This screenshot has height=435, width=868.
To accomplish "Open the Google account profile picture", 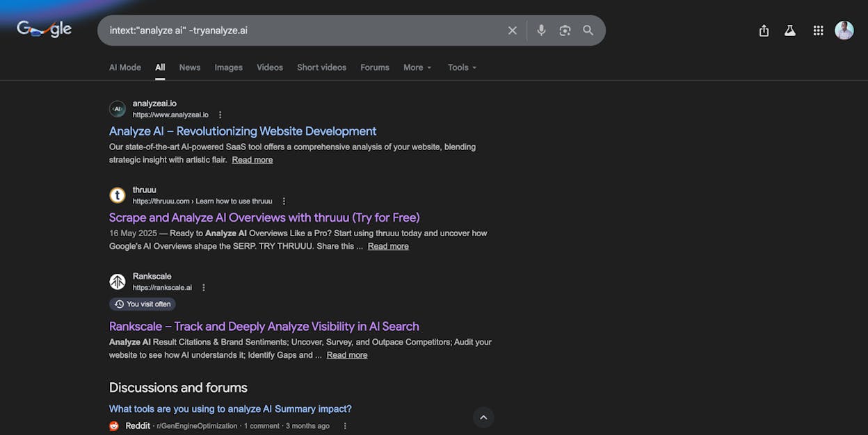I will tap(844, 31).
